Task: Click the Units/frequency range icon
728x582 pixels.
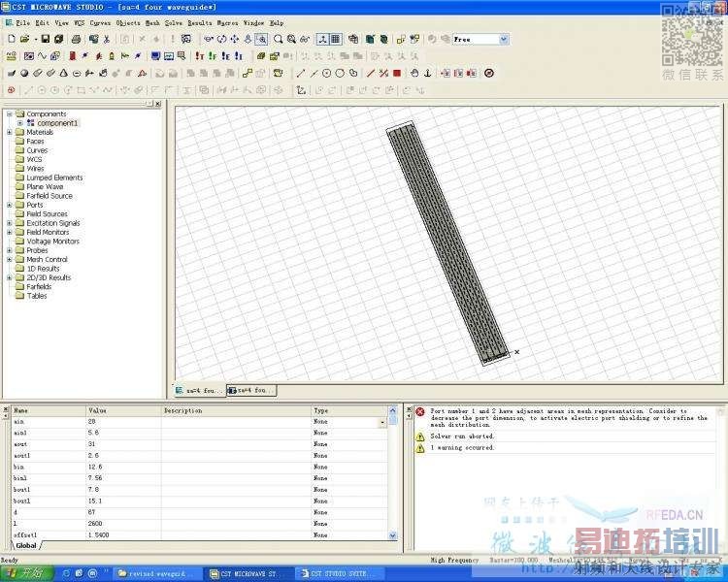Action: [11, 56]
